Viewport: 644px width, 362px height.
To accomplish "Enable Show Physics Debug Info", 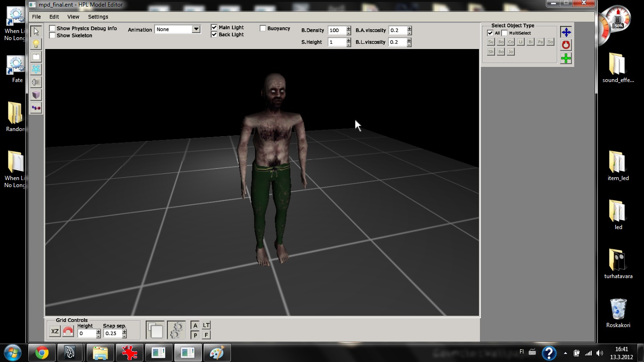I will [52, 28].
